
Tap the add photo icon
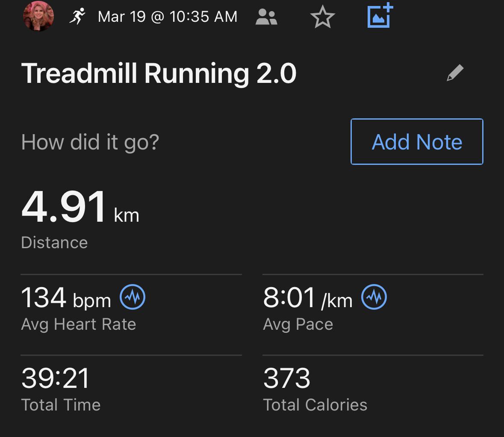tap(380, 16)
